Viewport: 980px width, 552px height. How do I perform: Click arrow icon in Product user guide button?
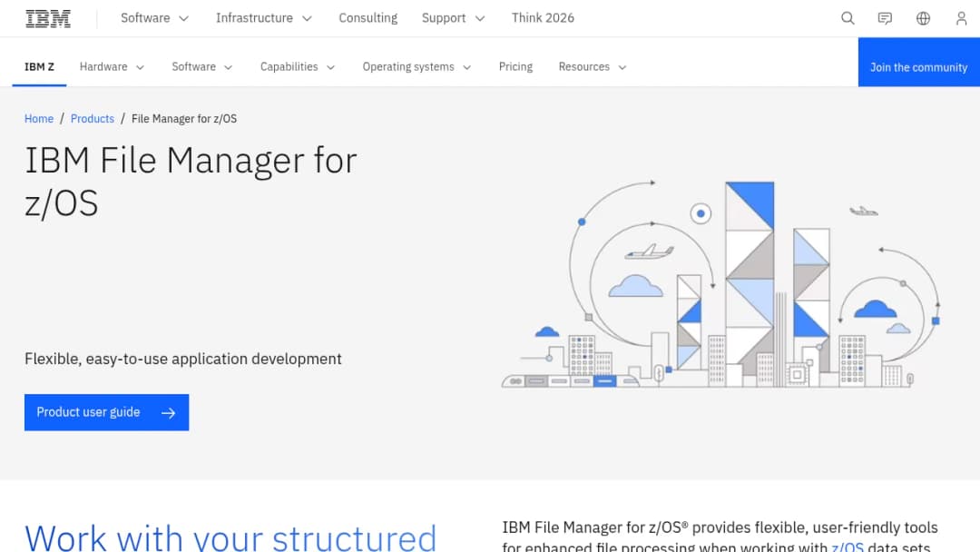[168, 412]
